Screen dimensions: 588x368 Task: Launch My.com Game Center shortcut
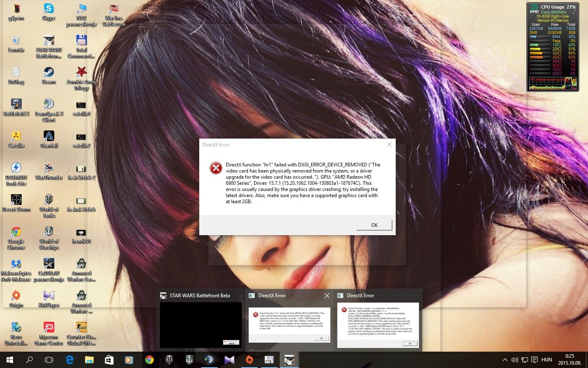tap(49, 334)
